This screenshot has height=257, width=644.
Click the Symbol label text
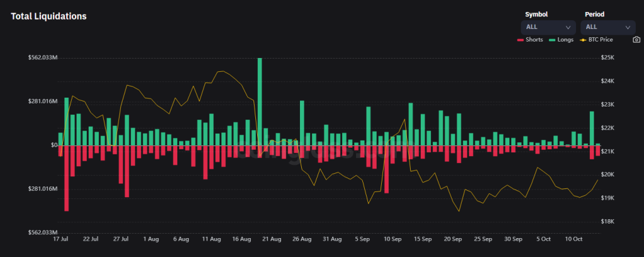point(536,14)
